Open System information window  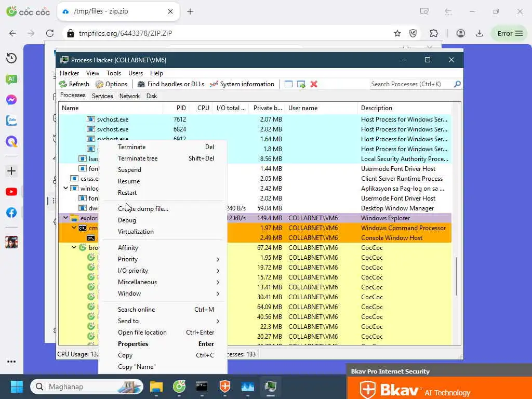(242, 84)
